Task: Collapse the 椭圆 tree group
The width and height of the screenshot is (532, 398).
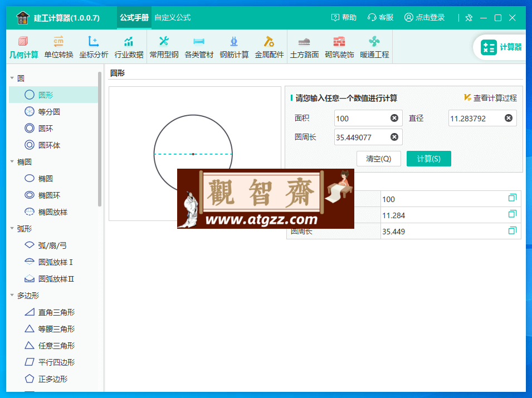Action: 12,162
